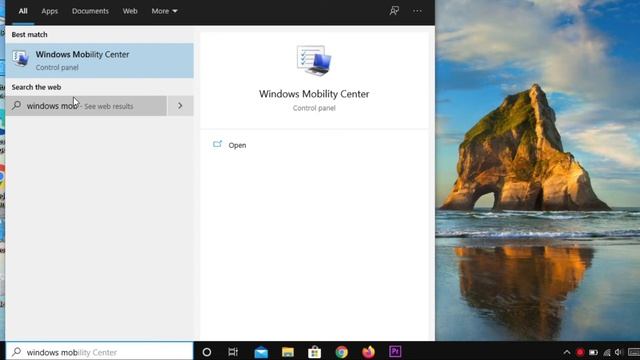Image resolution: width=640 pixels, height=360 pixels.
Task: Switch to the Web search tab
Action: coord(130,11)
